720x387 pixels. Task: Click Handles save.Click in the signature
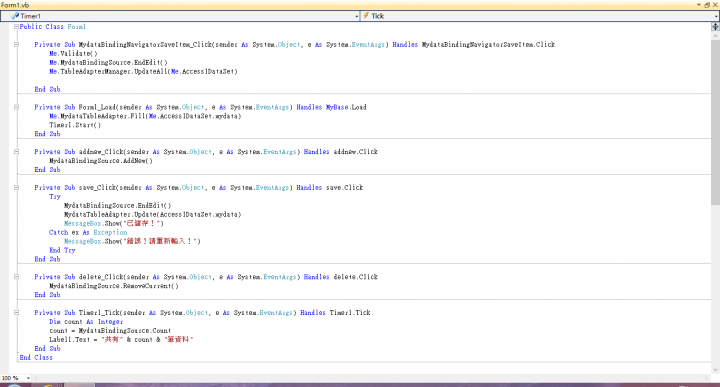click(330, 187)
